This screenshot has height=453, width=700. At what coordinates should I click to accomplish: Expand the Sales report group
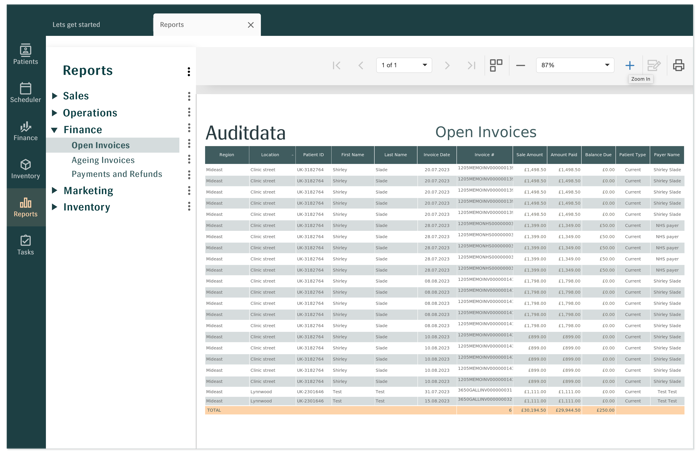click(54, 96)
